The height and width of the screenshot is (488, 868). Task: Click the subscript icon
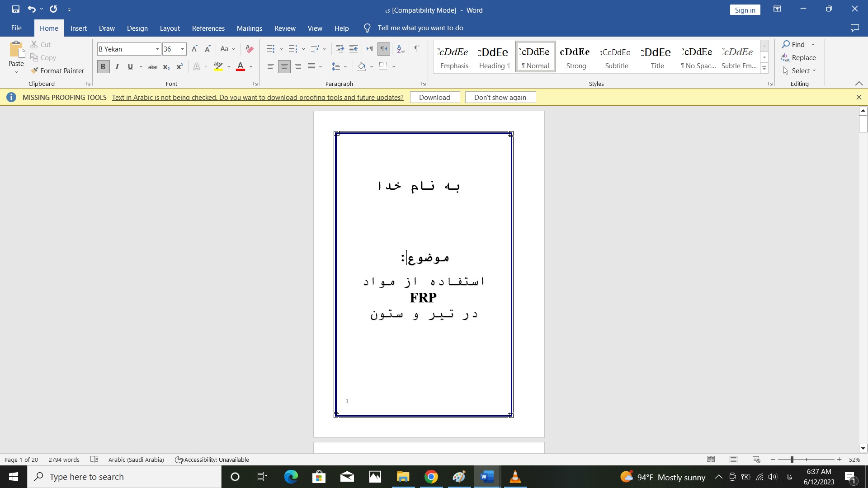pos(166,66)
